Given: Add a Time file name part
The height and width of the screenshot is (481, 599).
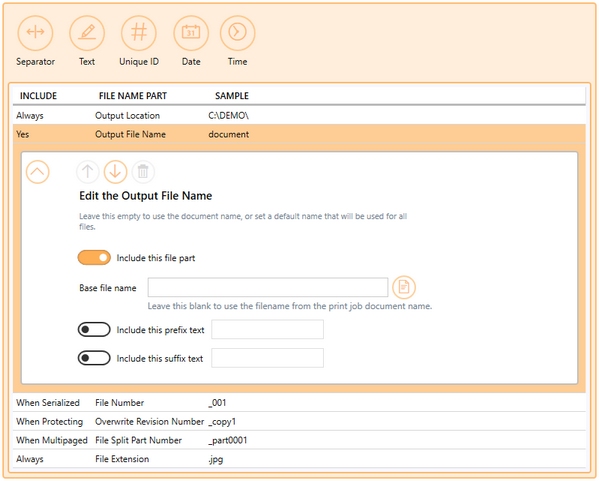Looking at the screenshot, I should point(238,33).
